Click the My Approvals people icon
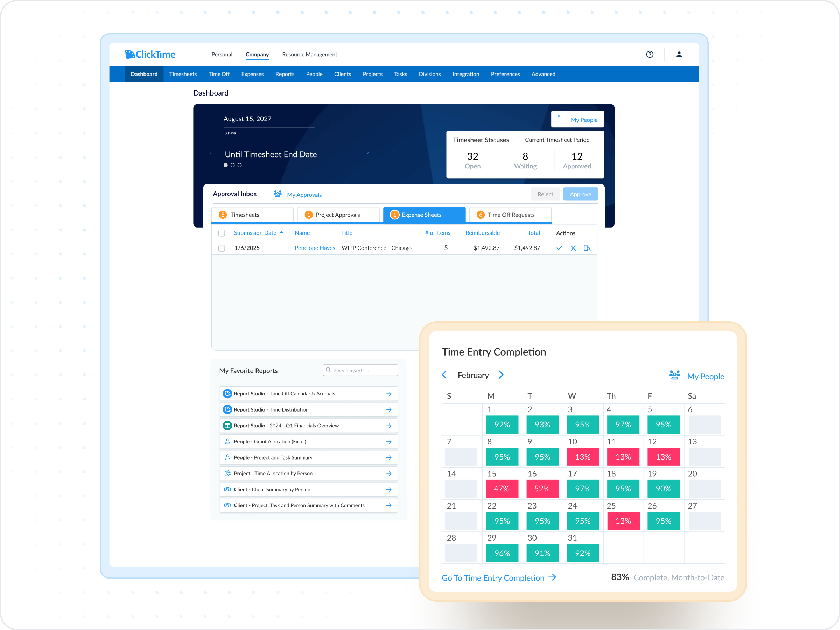This screenshot has width=840, height=630. 278,194
